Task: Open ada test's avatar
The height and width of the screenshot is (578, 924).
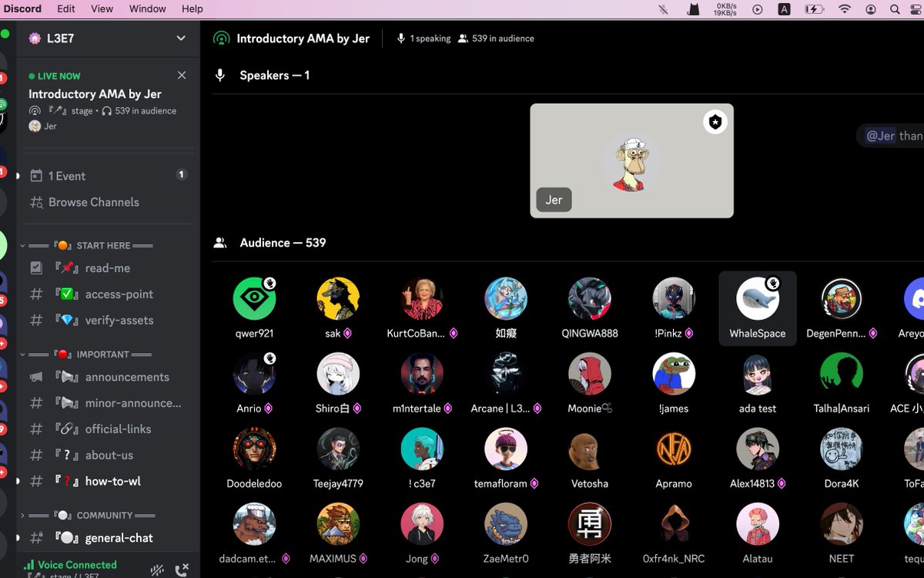Action: (x=758, y=374)
